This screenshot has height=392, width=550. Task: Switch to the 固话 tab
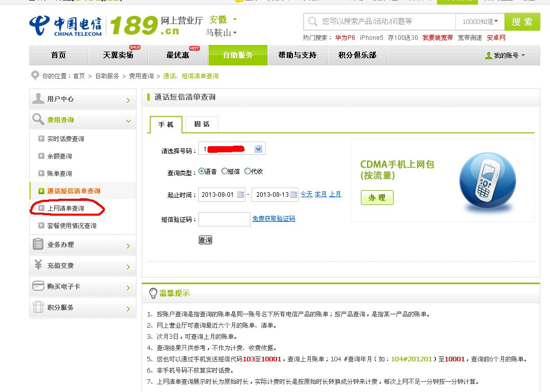click(201, 124)
